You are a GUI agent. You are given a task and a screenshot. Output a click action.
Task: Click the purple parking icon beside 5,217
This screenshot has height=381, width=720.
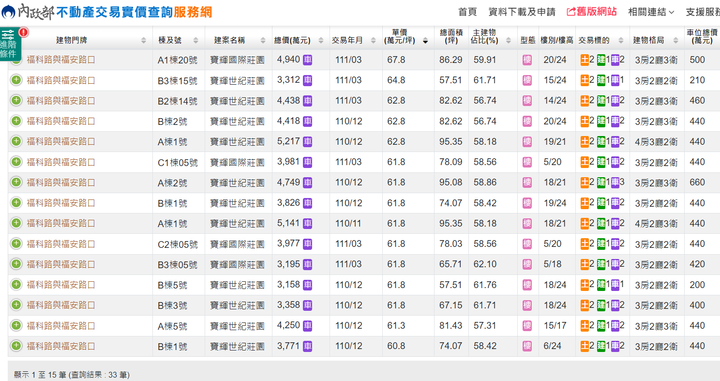[x=307, y=142]
